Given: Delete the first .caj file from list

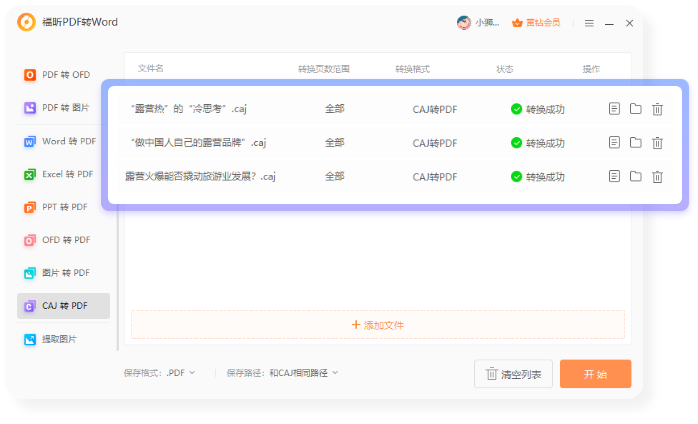Looking at the screenshot, I should 657,109.
